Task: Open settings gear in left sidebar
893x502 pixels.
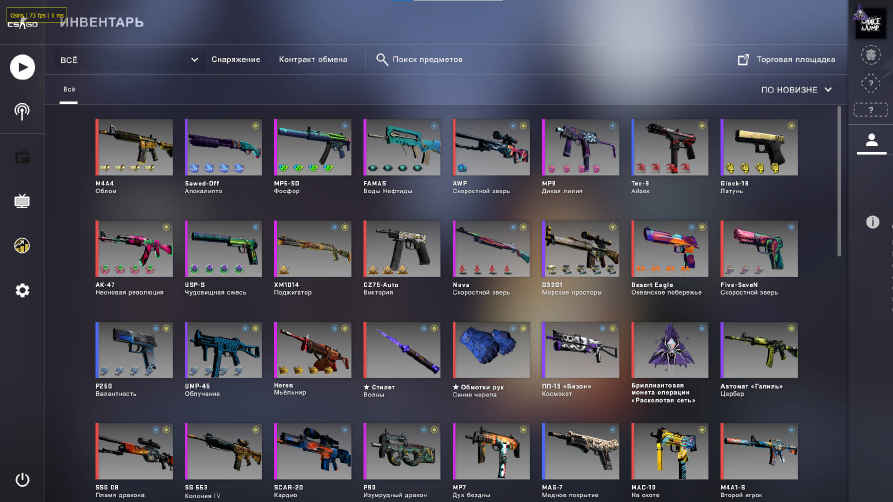Action: tap(22, 290)
